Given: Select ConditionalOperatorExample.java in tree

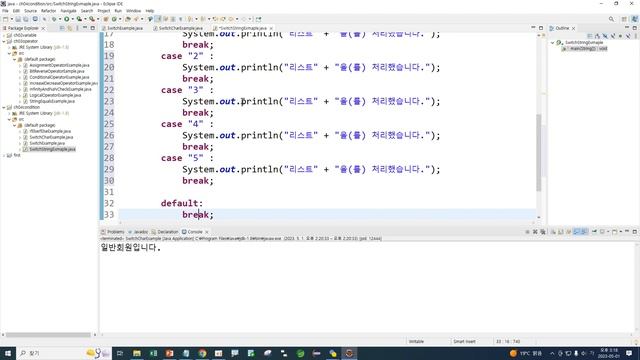Looking at the screenshot, I should coord(59,77).
